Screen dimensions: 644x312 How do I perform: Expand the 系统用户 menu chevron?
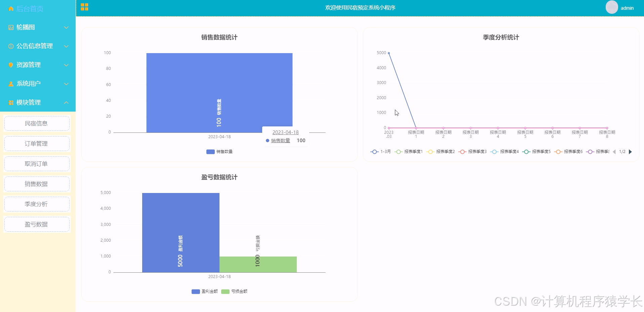point(66,84)
